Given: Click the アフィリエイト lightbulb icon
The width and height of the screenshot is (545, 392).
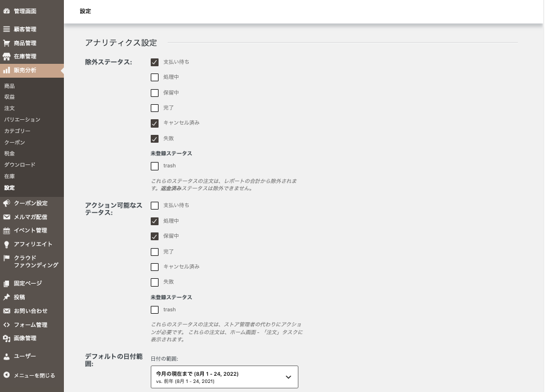Looking at the screenshot, I should [x=7, y=244].
